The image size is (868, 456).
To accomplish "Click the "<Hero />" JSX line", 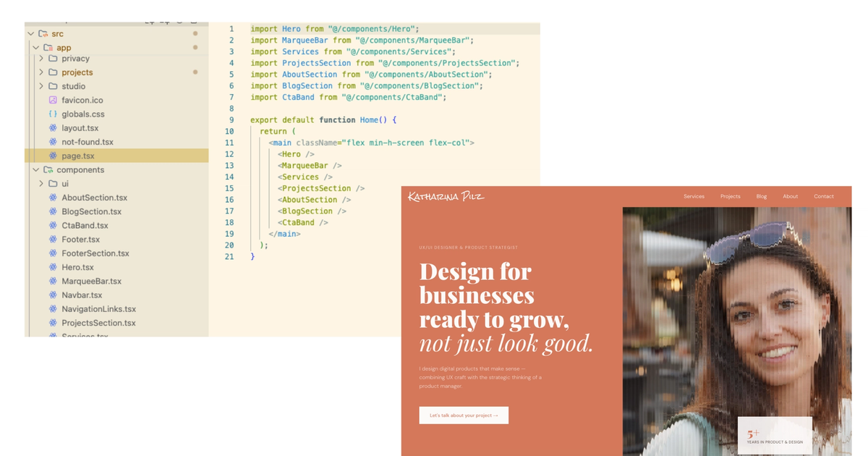I will tap(296, 154).
